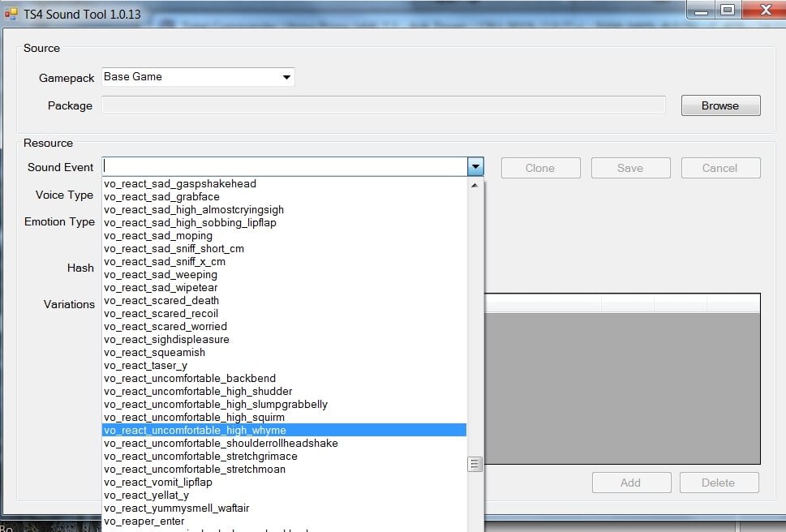This screenshot has width=786, height=532.
Task: Select vo_react_squeamish
Action: (284, 353)
